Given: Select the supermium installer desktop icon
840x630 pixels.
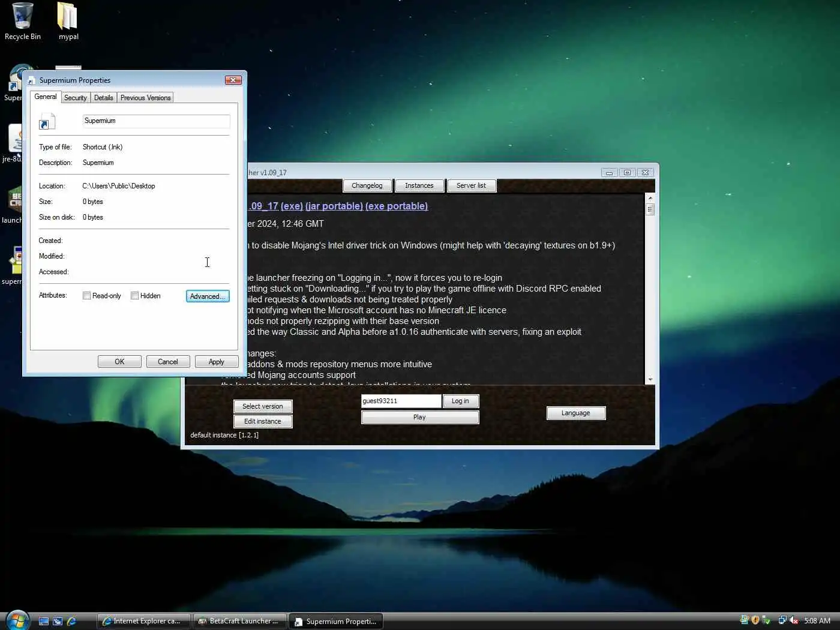Looking at the screenshot, I should (x=11, y=266).
